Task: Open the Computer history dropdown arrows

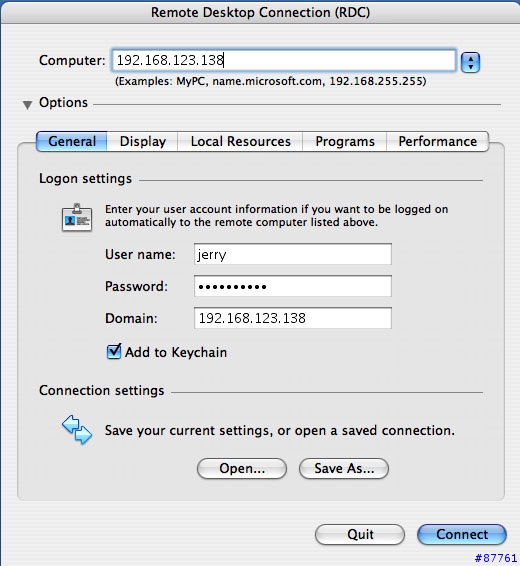Action: 470,62
